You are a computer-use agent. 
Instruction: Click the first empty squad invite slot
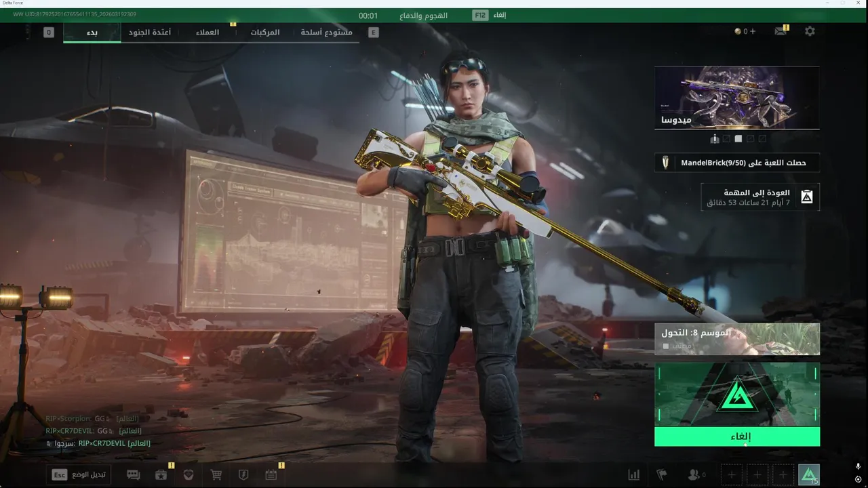click(731, 475)
